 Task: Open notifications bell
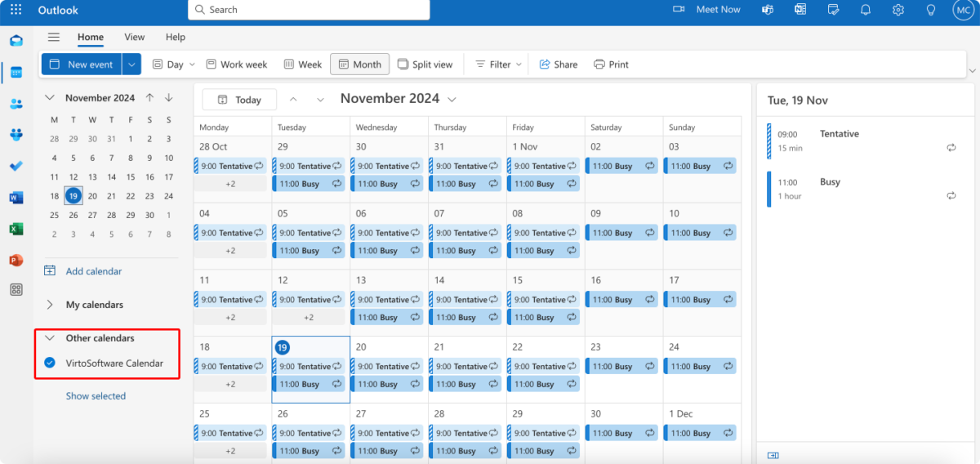coord(866,10)
